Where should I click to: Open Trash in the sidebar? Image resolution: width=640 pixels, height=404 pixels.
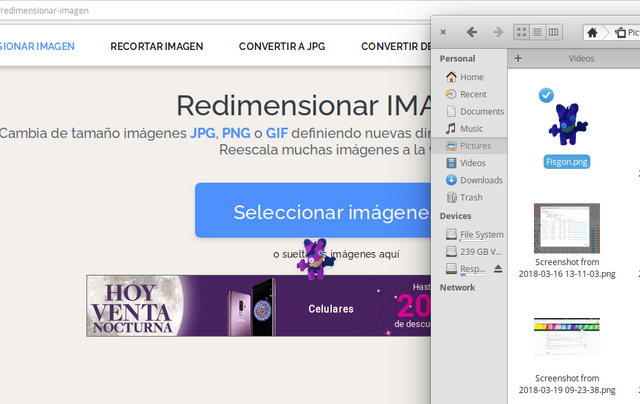[x=469, y=198]
